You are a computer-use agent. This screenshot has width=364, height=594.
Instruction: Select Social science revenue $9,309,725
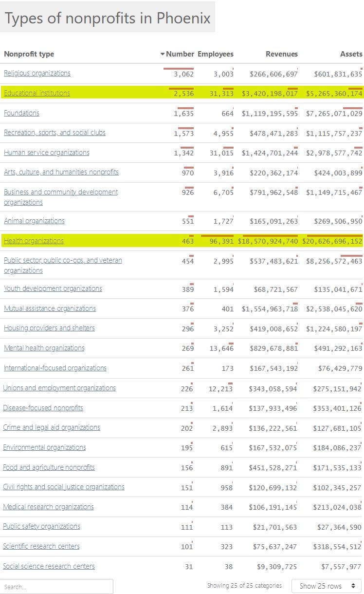click(x=277, y=567)
